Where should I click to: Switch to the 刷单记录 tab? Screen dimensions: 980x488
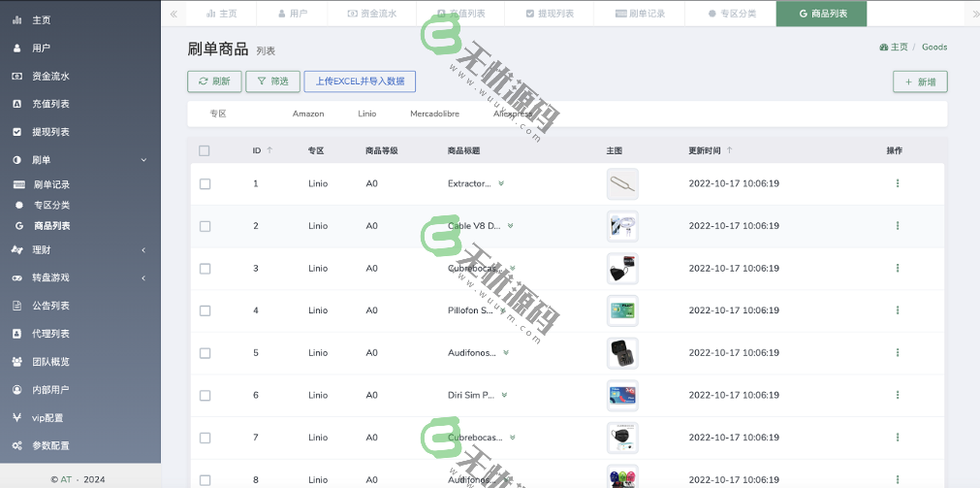click(x=640, y=14)
